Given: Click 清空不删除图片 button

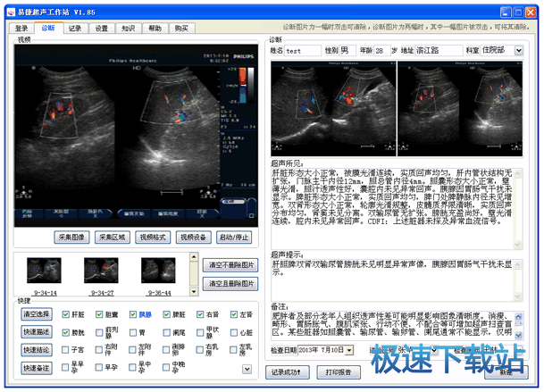Looking at the screenshot, I should click(230, 265).
